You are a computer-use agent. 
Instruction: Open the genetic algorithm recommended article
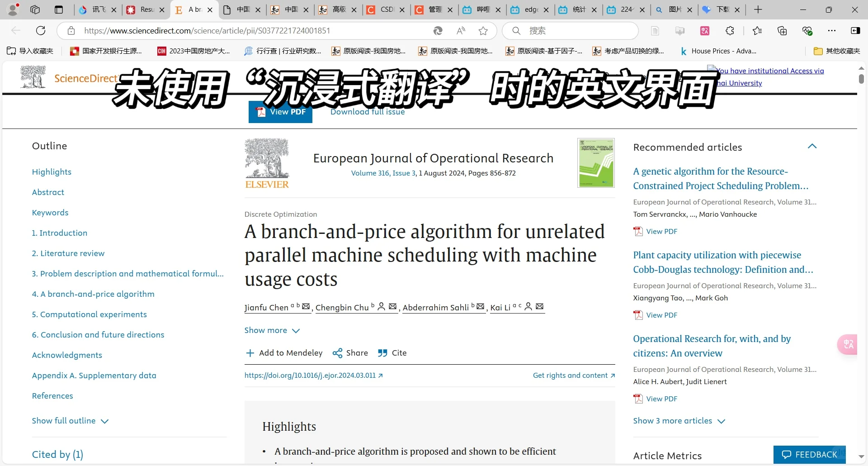coord(721,179)
